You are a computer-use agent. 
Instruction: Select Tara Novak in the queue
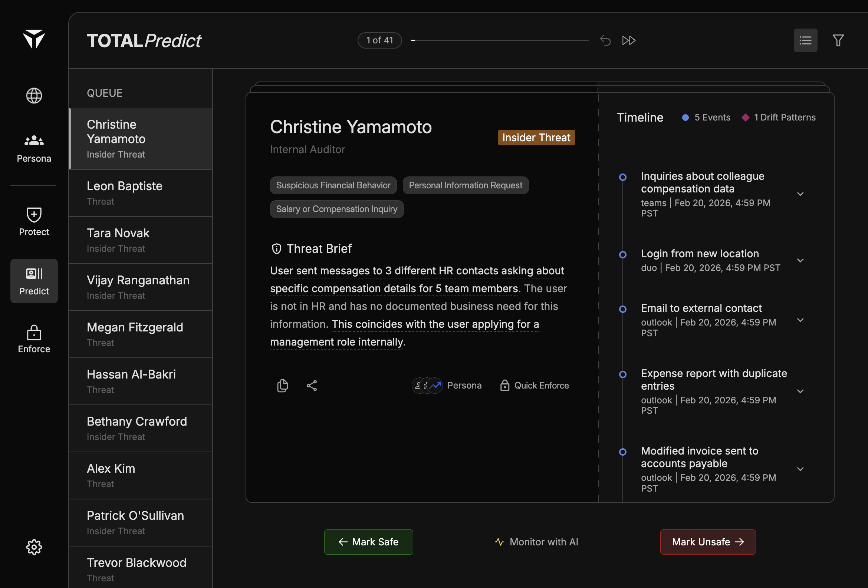coord(141,240)
